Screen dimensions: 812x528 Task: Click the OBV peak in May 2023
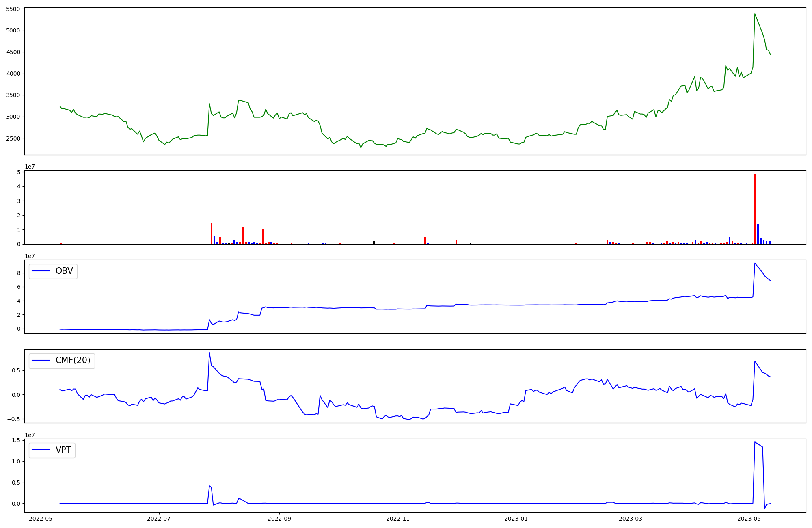[755, 263]
